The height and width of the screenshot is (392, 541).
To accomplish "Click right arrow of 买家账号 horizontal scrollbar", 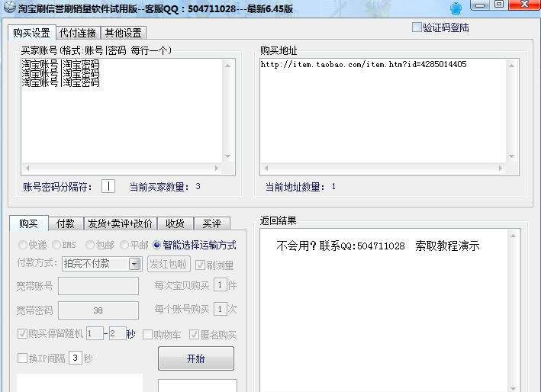I will [x=217, y=169].
